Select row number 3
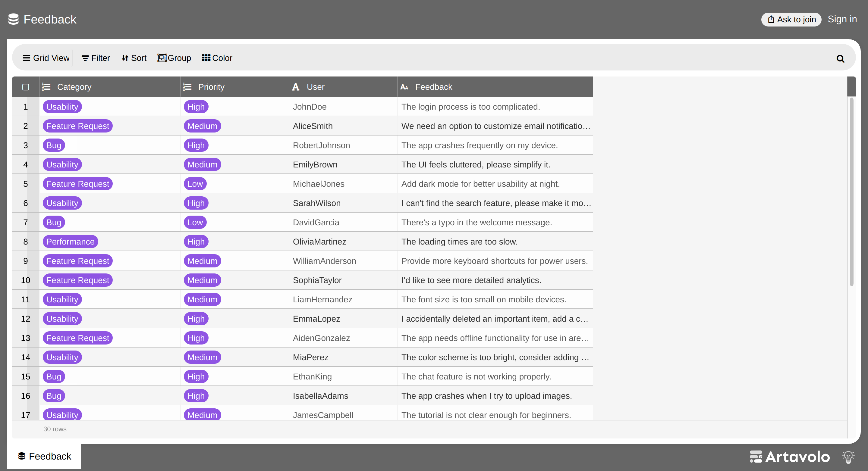868x471 pixels. coord(26,145)
